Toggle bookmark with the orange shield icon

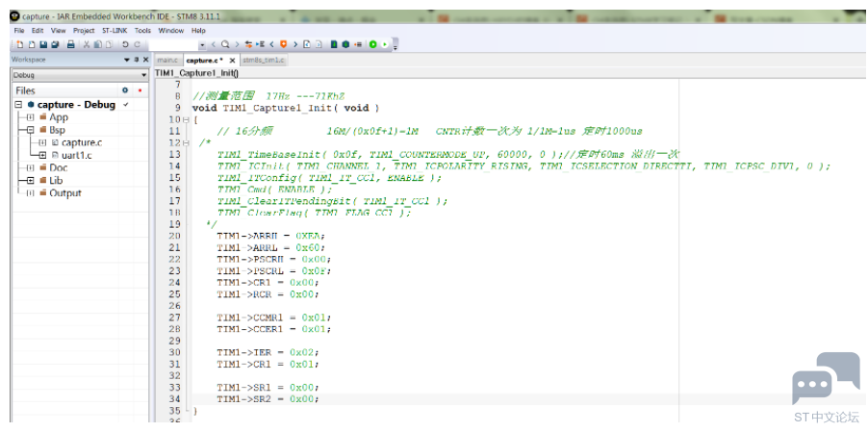pos(283,44)
